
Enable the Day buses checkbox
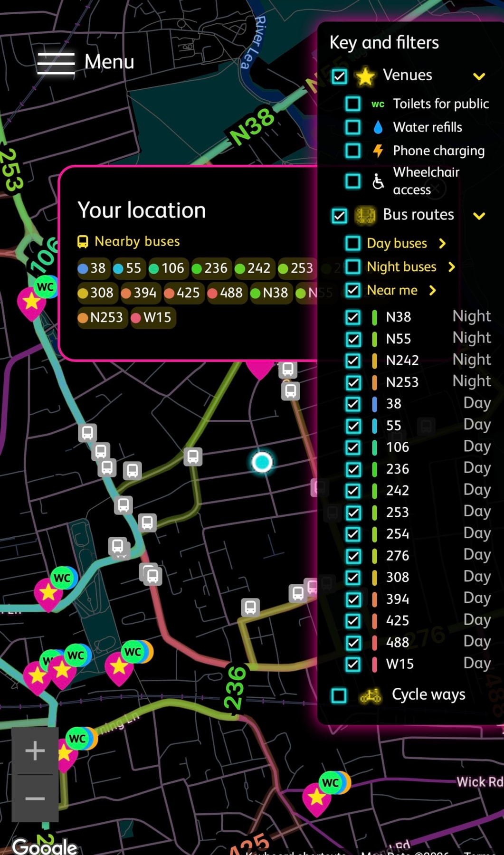[x=352, y=243]
